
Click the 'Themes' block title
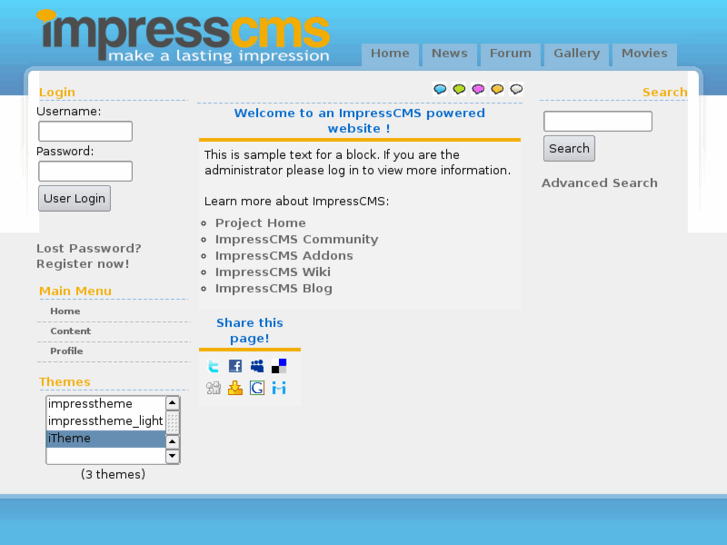click(64, 382)
